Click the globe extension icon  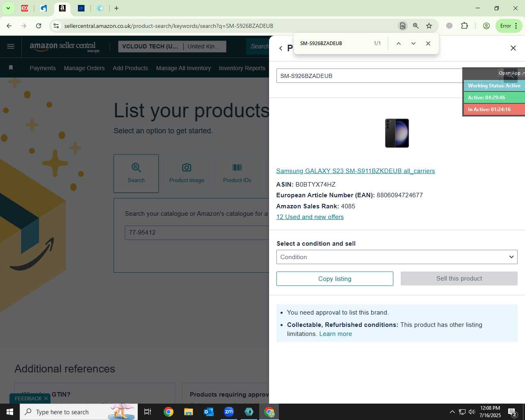[x=450, y=26]
